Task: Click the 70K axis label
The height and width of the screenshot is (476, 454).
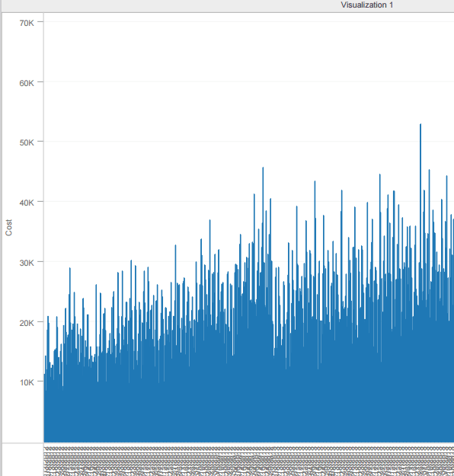Action: (27, 23)
